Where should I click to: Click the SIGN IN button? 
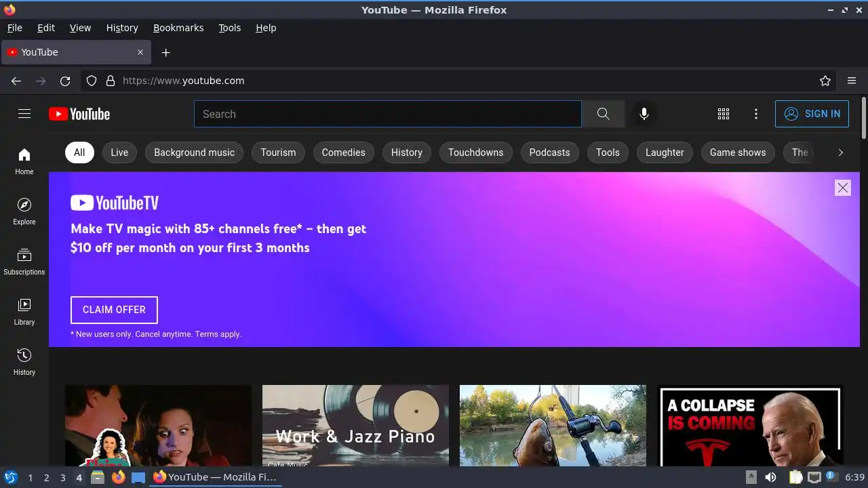point(812,114)
